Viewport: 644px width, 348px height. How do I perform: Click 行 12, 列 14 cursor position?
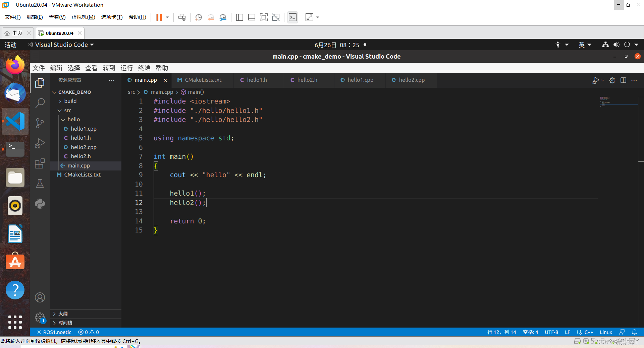pos(501,332)
